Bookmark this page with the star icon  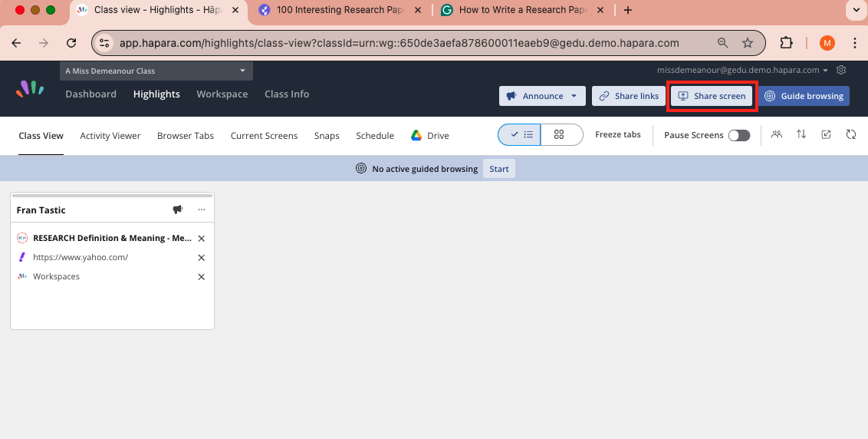click(x=748, y=43)
